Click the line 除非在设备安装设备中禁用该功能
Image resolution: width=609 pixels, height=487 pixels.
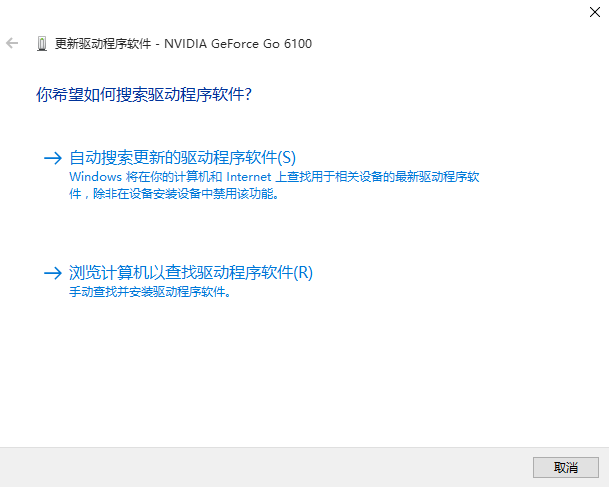(186, 193)
